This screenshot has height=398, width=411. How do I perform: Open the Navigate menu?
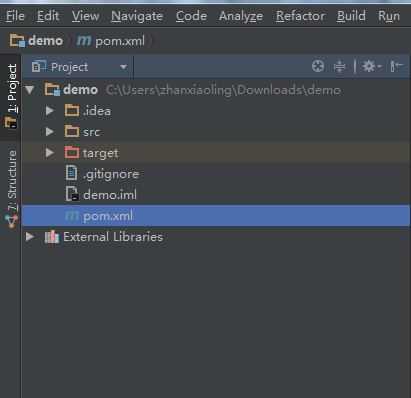137,16
